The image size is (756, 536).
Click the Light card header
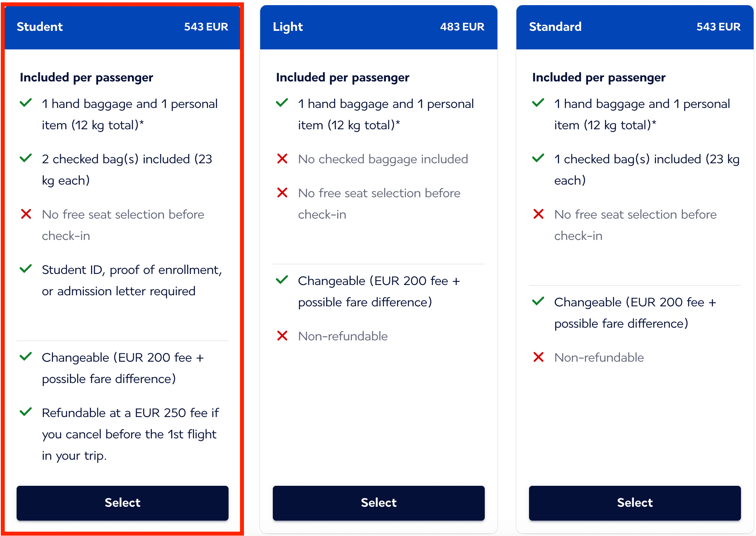point(378,27)
